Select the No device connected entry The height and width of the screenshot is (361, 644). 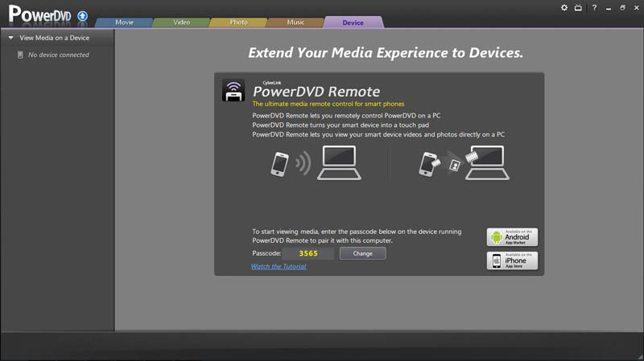tap(58, 55)
